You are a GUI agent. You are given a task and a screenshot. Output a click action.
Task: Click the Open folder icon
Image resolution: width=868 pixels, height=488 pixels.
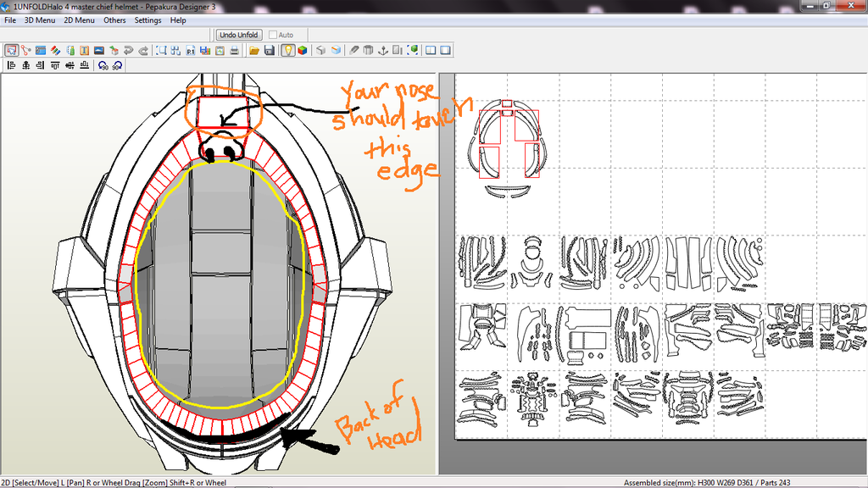254,50
